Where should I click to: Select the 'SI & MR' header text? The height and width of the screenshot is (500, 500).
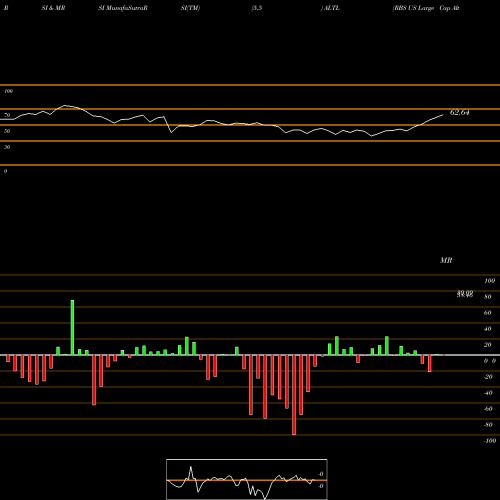[53, 8]
